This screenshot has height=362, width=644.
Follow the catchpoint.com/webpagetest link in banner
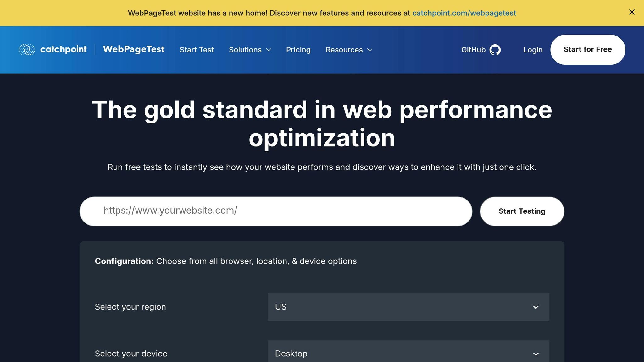click(464, 13)
